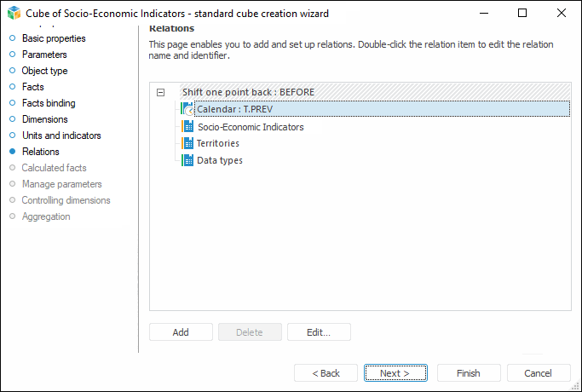This screenshot has height=392, width=582.
Task: Click the Data types dimension icon
Action: (x=187, y=160)
